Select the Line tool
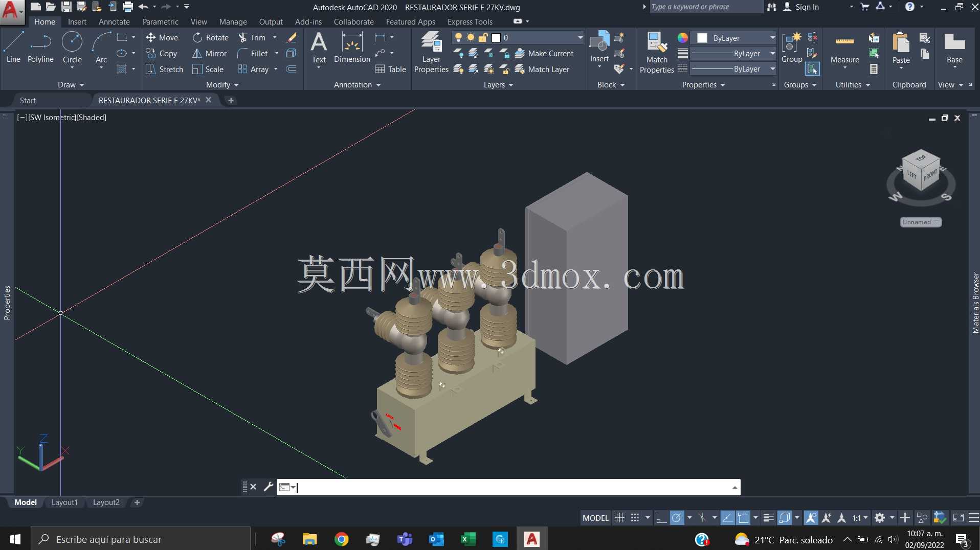980x550 pixels. click(x=13, y=47)
